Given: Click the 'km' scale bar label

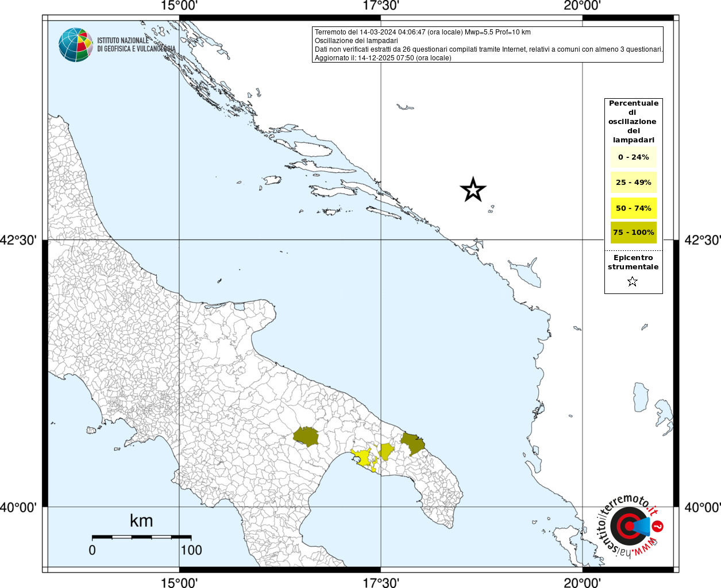Looking at the screenshot, I should (141, 520).
